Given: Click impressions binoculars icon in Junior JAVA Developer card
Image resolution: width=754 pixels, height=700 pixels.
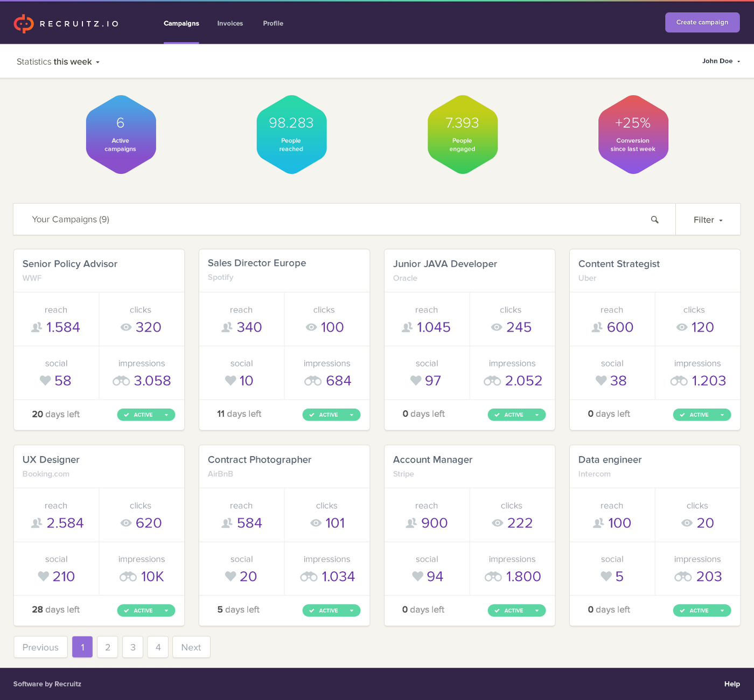Looking at the screenshot, I should point(492,381).
